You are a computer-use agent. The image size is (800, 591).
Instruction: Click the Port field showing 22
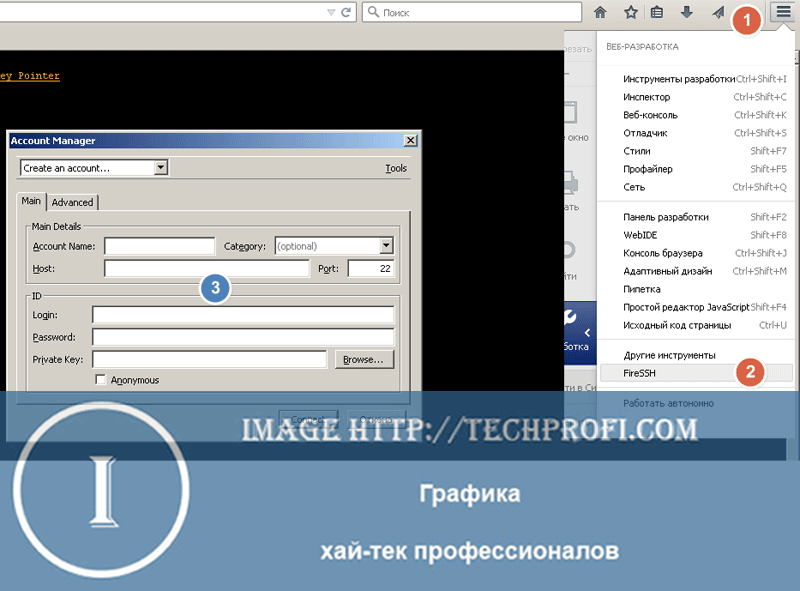click(x=371, y=268)
